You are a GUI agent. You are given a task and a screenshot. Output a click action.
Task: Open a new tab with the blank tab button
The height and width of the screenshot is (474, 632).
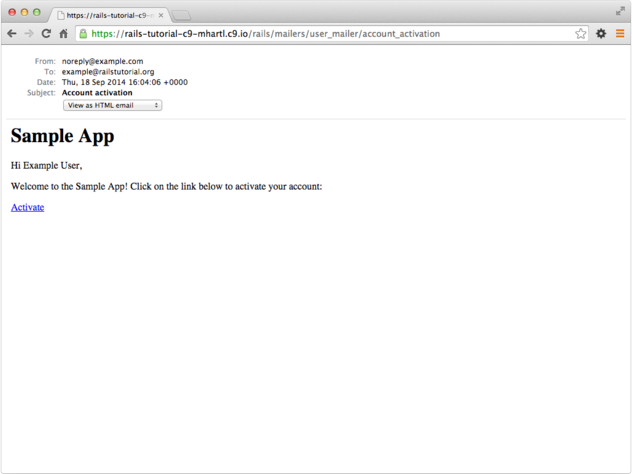(x=182, y=16)
